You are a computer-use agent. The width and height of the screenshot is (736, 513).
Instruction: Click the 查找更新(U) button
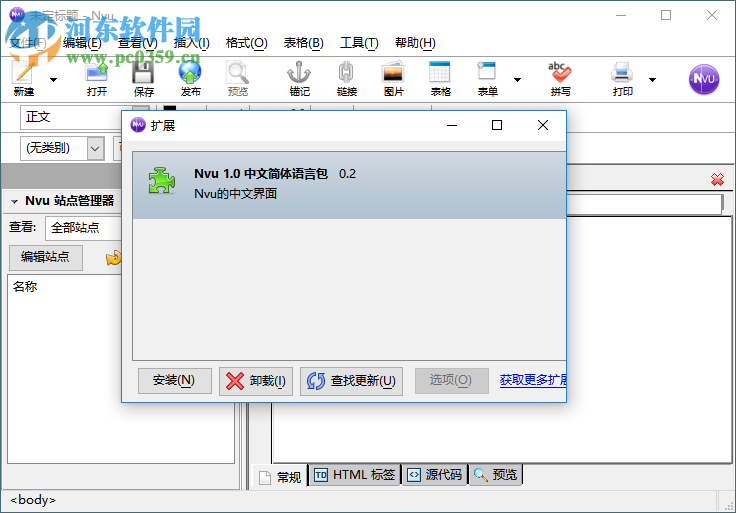click(x=351, y=381)
